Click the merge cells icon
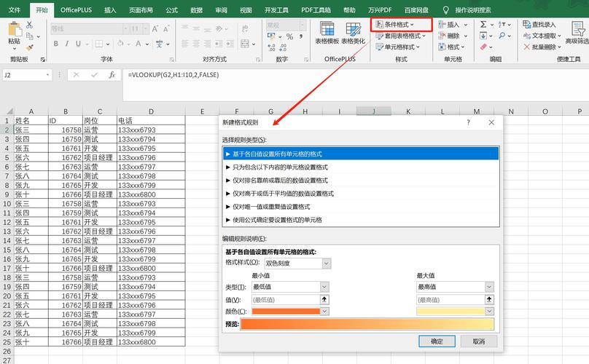 pyautogui.click(x=245, y=44)
